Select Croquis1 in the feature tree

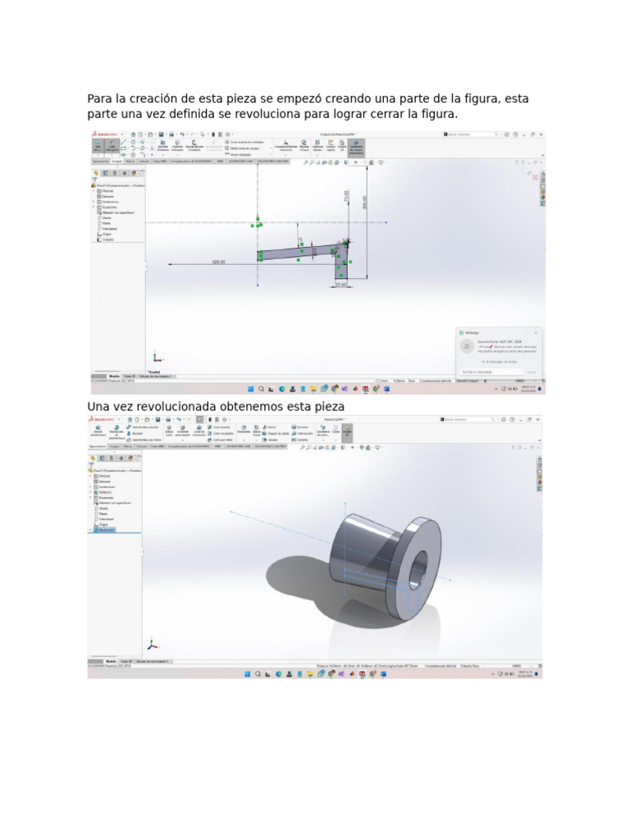pyautogui.click(x=107, y=240)
